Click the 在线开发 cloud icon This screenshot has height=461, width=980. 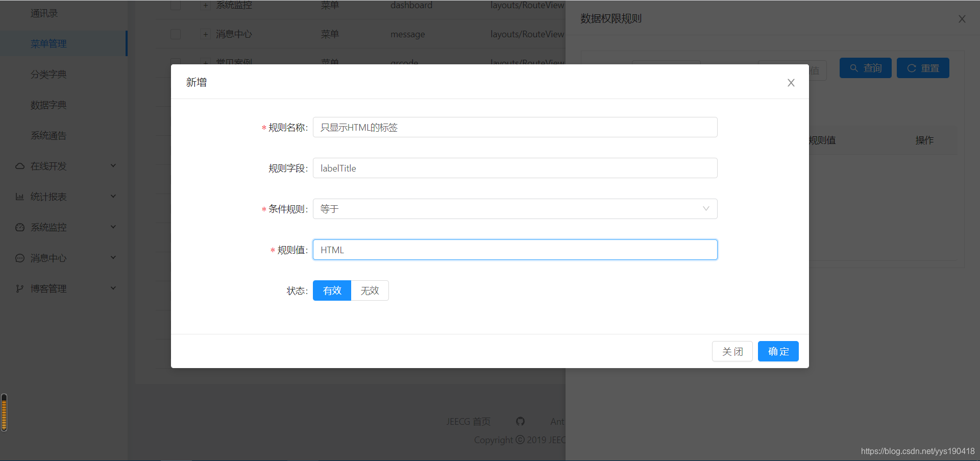pyautogui.click(x=20, y=166)
